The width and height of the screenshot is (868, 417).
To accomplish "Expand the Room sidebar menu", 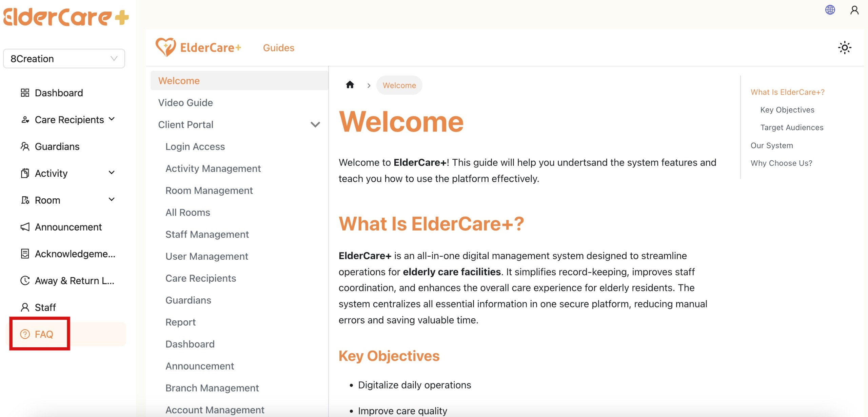I will click(112, 200).
